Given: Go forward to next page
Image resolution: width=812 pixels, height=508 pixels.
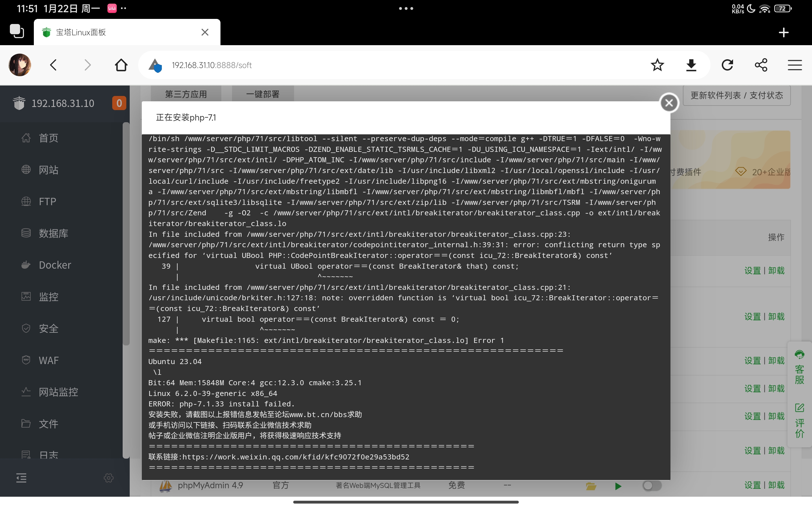Looking at the screenshot, I should coord(88,65).
